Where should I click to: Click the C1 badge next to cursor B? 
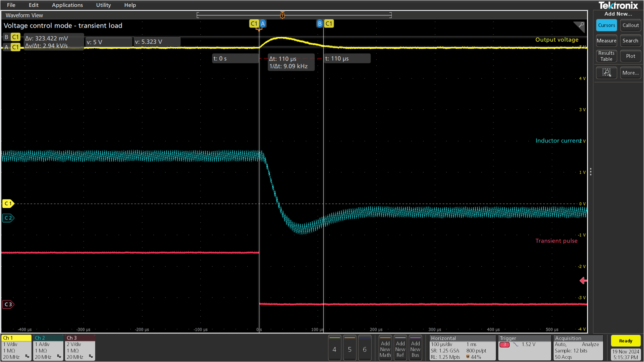point(329,23)
